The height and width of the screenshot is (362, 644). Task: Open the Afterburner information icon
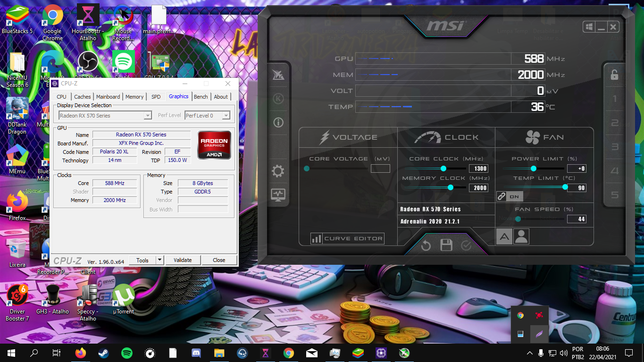coord(278,123)
